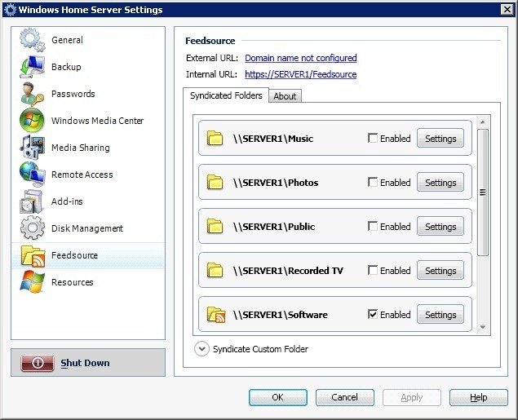Click the Add-ins software box icon
The image size is (518, 420).
pos(32,201)
